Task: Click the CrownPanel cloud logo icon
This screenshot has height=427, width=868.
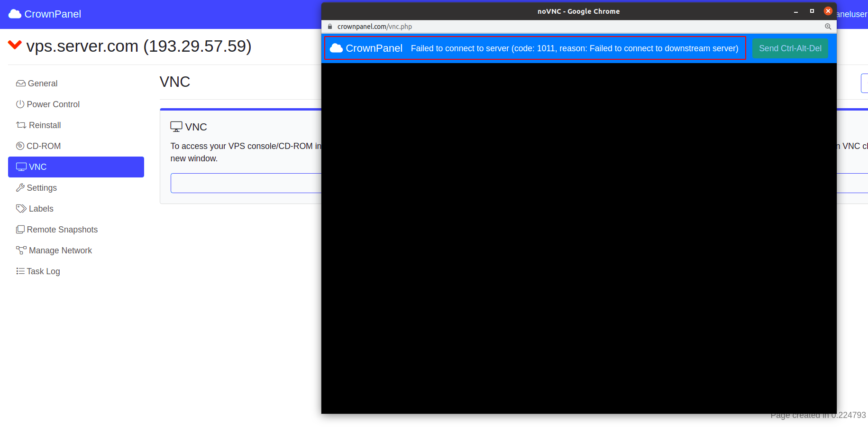Action: point(15,14)
